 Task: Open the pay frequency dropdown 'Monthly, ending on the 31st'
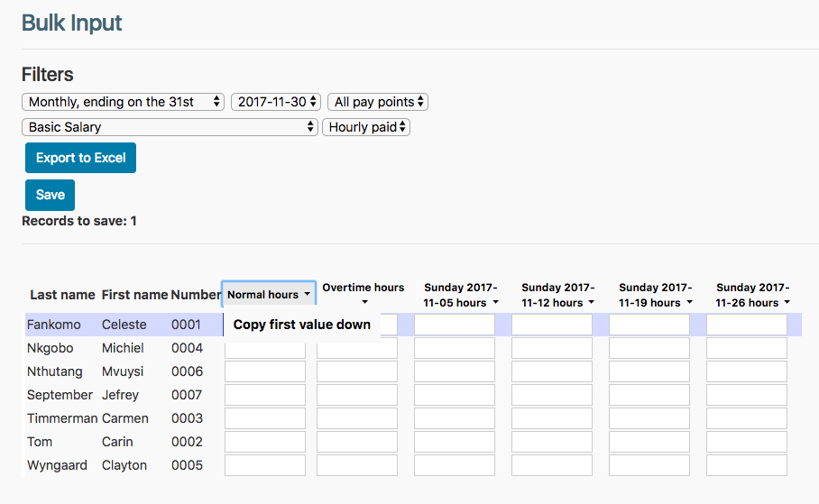[x=123, y=102]
